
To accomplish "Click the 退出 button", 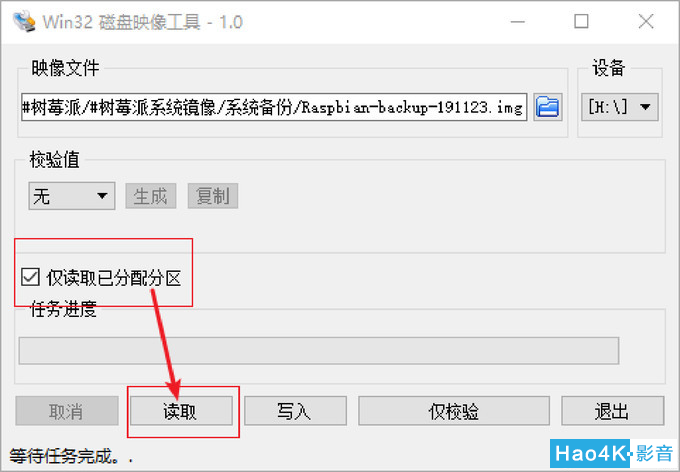I will pyautogui.click(x=612, y=410).
